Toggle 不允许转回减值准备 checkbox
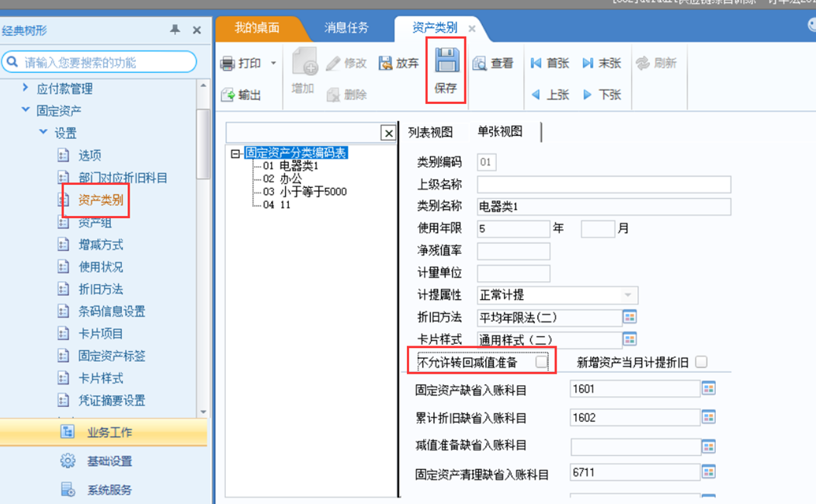This screenshot has height=504, width=816. tap(541, 361)
